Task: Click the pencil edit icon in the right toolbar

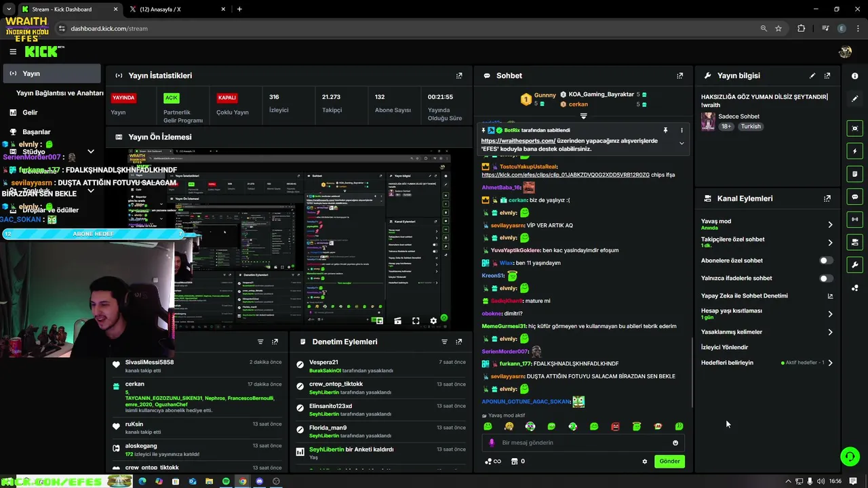Action: (x=855, y=99)
